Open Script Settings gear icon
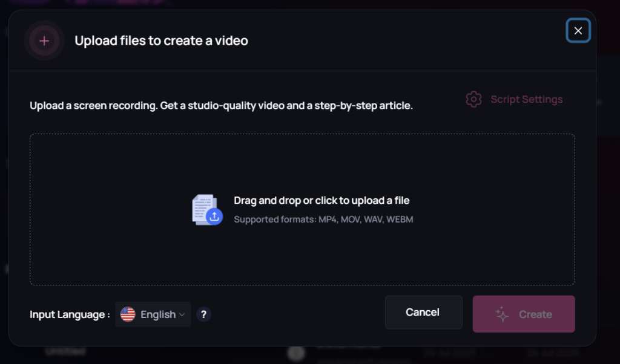This screenshot has width=620, height=364. 473,99
